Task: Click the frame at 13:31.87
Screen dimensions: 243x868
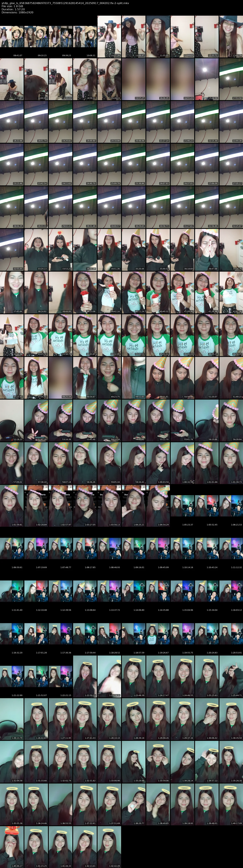Action: pyautogui.click(x=12, y=79)
